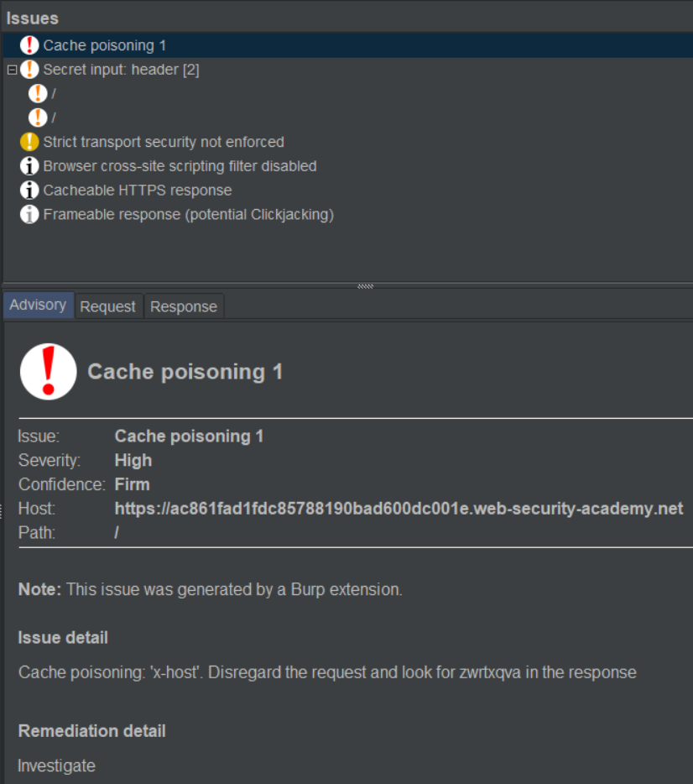Select the Cache poisoning 1 issue row
The width and height of the screenshot is (693, 784).
click(104, 45)
